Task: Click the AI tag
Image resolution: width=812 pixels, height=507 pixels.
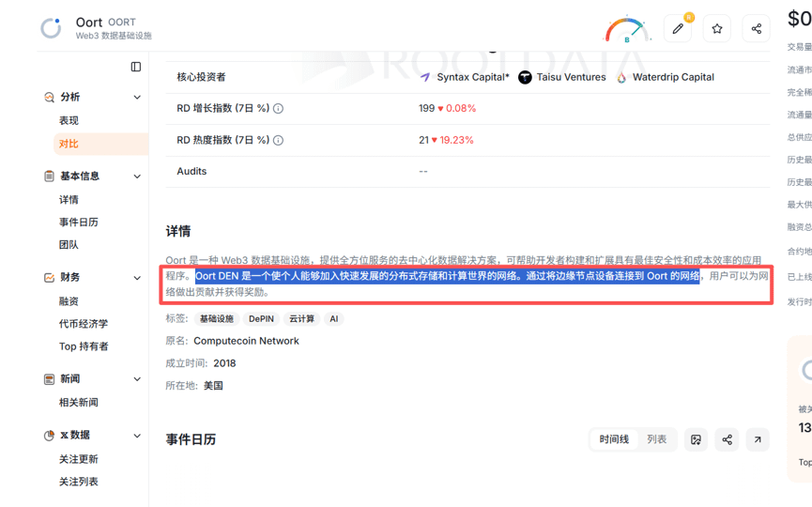Action: pyautogui.click(x=334, y=319)
